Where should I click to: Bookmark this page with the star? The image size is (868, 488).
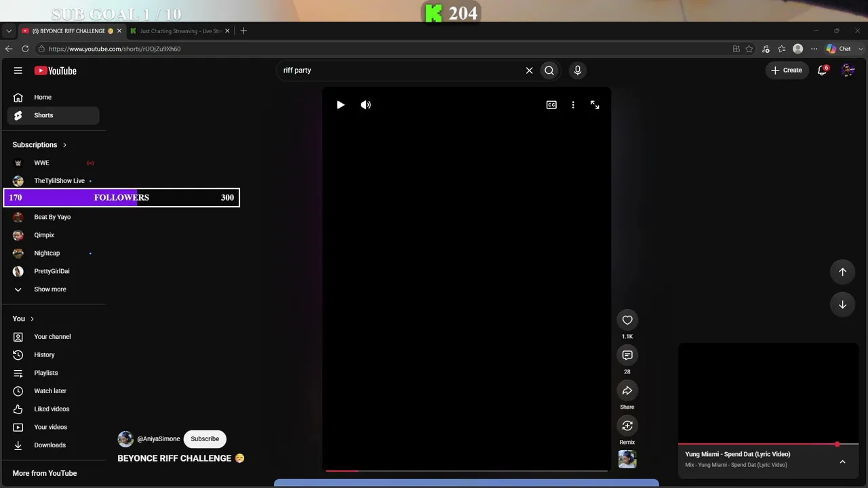[749, 49]
